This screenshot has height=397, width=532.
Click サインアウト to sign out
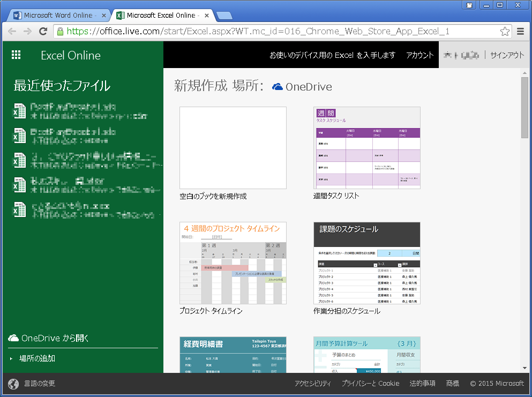(507, 55)
